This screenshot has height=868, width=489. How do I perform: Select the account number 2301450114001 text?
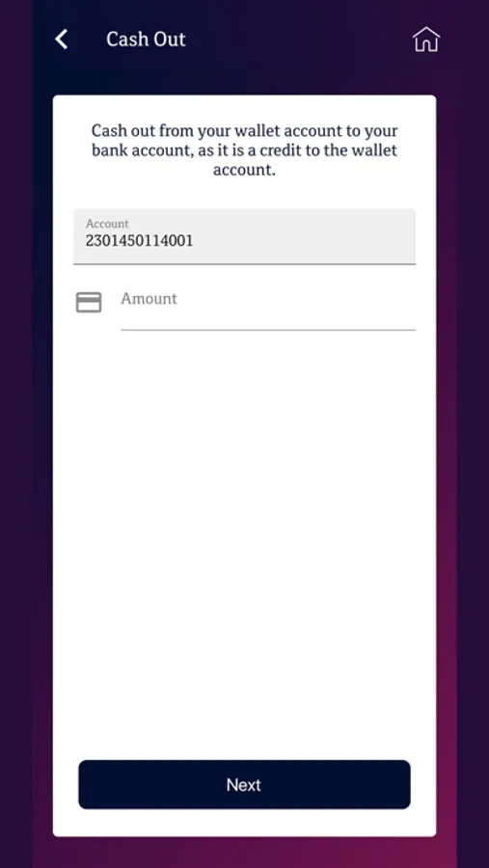[x=139, y=241]
